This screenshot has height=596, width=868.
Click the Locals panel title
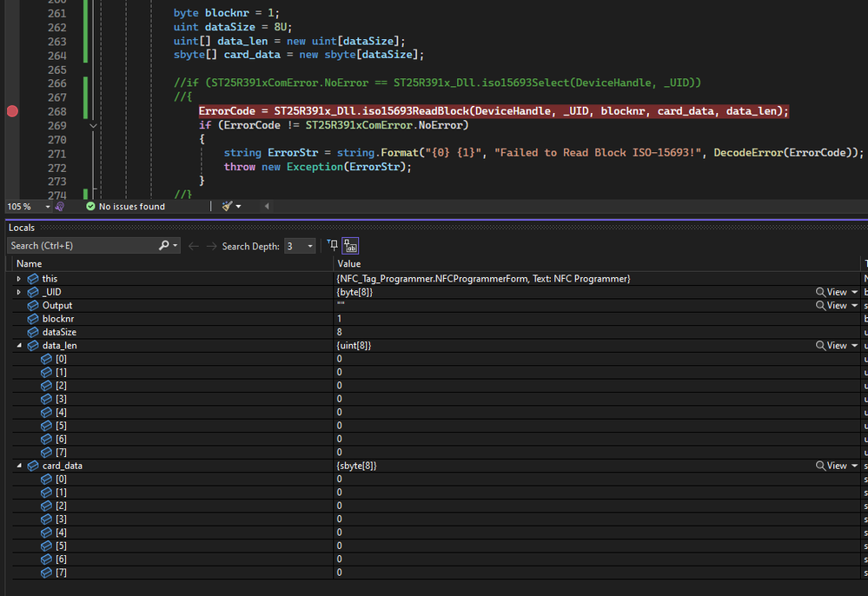pos(22,228)
